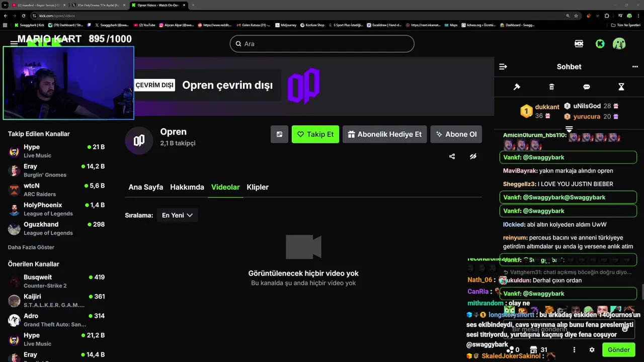Open Oguzkhand League of Legends channel

click(x=56, y=228)
